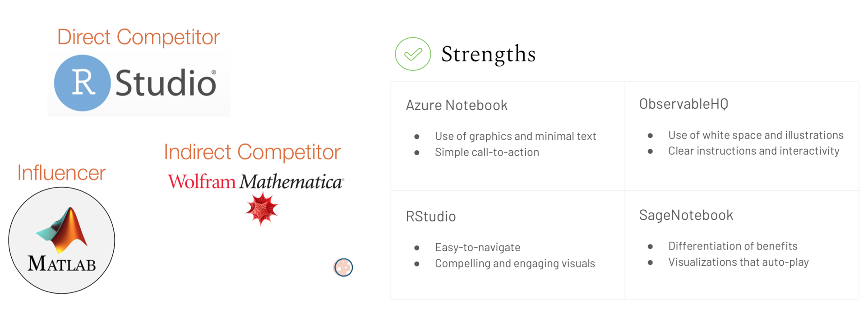Click the RStudio cell heading in table

point(431,216)
